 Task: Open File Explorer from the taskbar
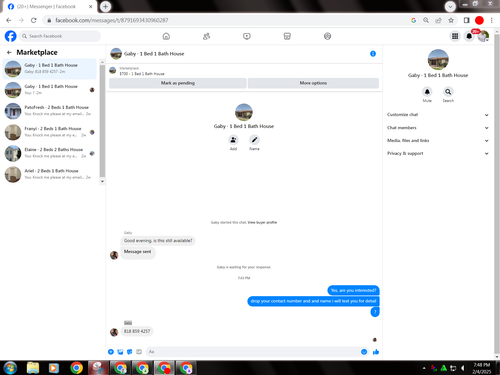(x=33, y=368)
